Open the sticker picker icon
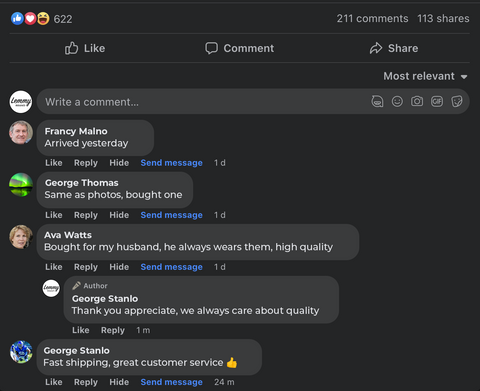Screen dimensions: 480x391 pos(457,101)
